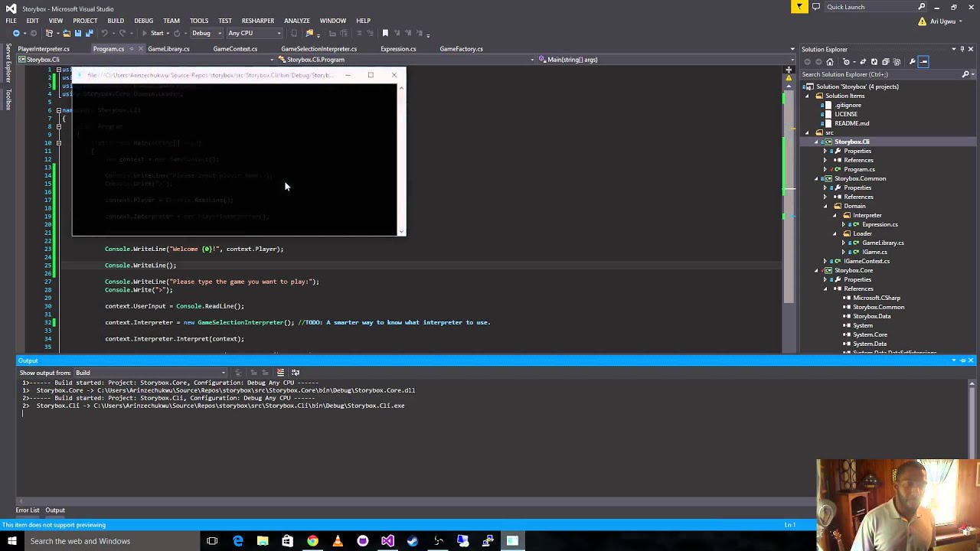Open the notifications flag icon
The height and width of the screenshot is (551, 980).
(799, 7)
